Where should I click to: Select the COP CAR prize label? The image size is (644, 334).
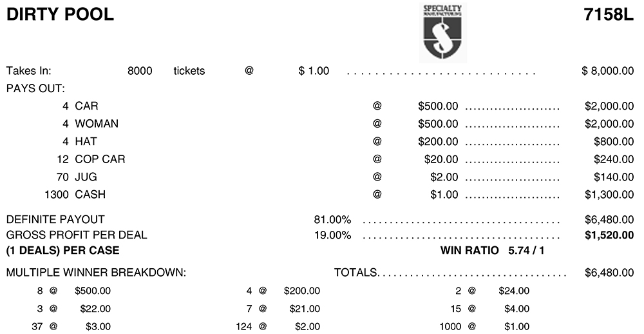[100, 159]
